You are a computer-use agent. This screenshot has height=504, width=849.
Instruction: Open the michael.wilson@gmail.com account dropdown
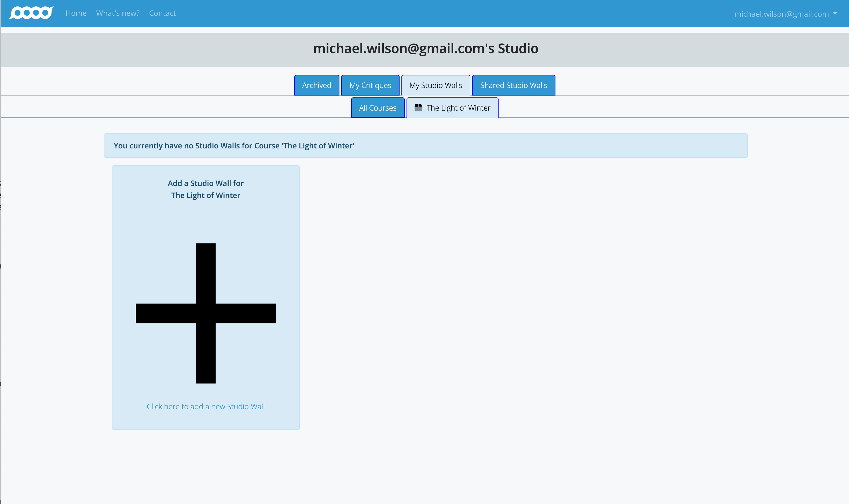(x=785, y=14)
